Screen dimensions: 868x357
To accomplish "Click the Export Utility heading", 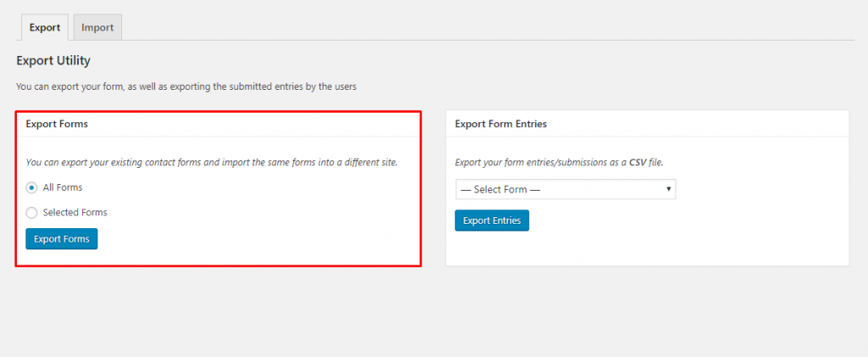I will [x=53, y=61].
